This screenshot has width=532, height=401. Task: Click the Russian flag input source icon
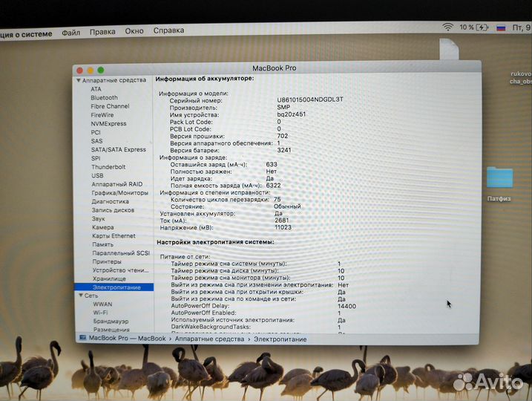(501, 27)
